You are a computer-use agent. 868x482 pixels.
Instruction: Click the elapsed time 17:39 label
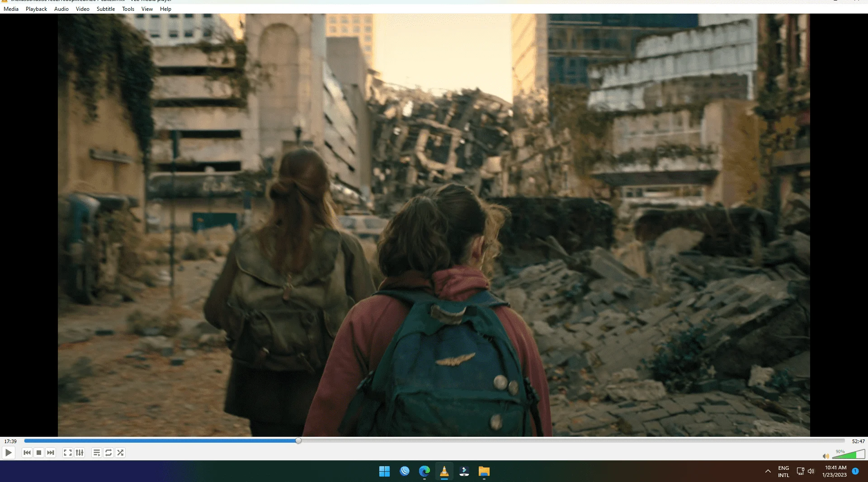(10, 441)
